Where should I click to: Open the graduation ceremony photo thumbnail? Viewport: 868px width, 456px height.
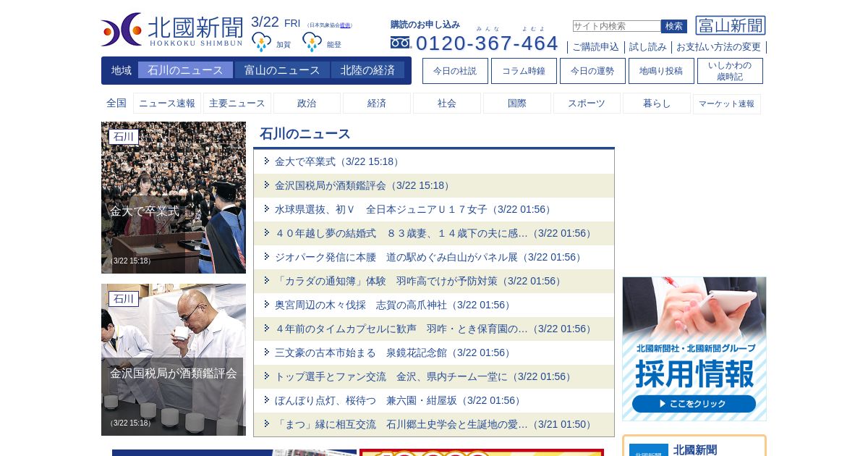coord(174,198)
